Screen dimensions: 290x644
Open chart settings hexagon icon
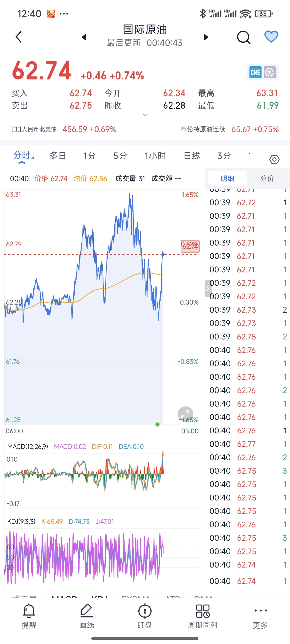pos(274,160)
